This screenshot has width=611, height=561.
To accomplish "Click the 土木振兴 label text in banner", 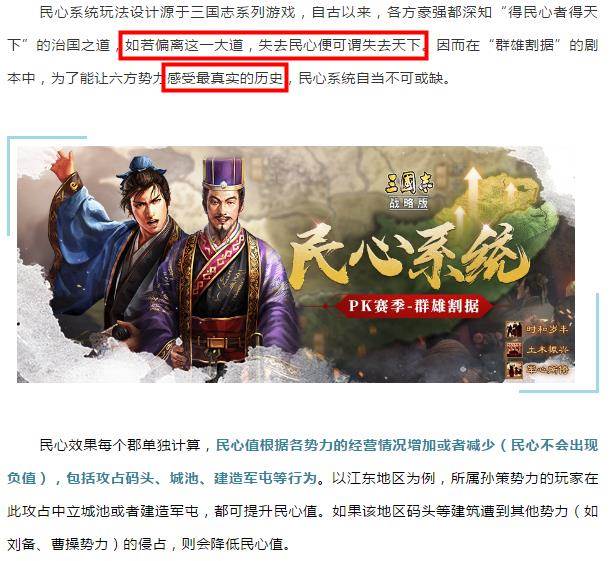I will (x=547, y=349).
